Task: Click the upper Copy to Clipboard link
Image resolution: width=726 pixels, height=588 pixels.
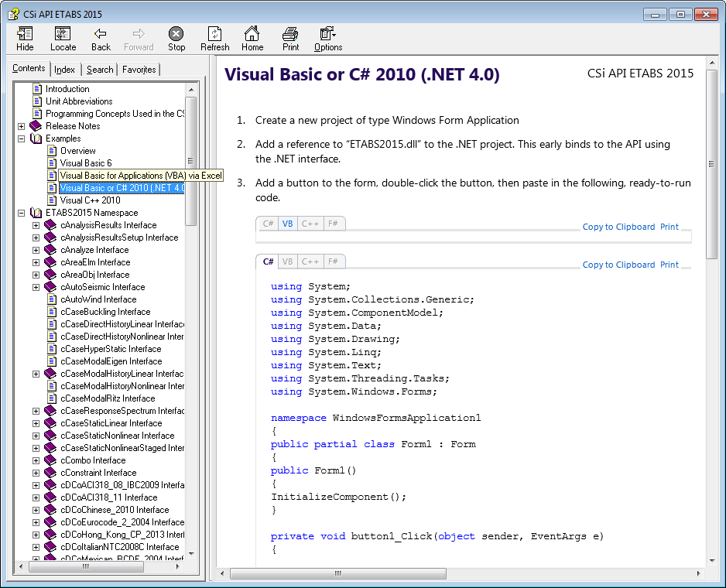Action: (x=618, y=227)
